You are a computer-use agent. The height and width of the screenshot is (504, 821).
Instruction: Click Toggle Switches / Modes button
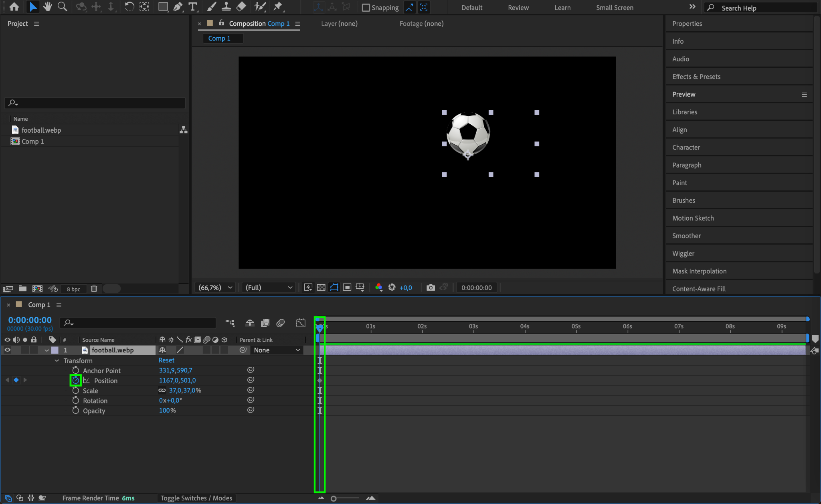click(x=196, y=498)
